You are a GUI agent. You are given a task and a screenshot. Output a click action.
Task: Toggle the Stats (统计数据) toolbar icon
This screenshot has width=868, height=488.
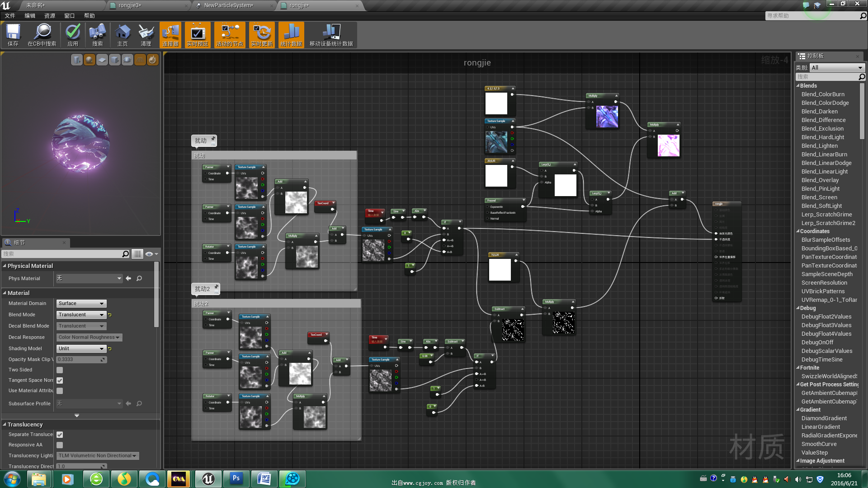[x=291, y=35]
